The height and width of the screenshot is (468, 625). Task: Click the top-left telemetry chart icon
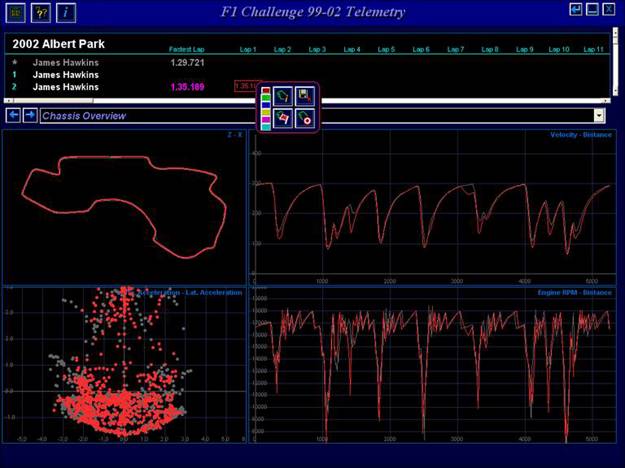click(18, 11)
